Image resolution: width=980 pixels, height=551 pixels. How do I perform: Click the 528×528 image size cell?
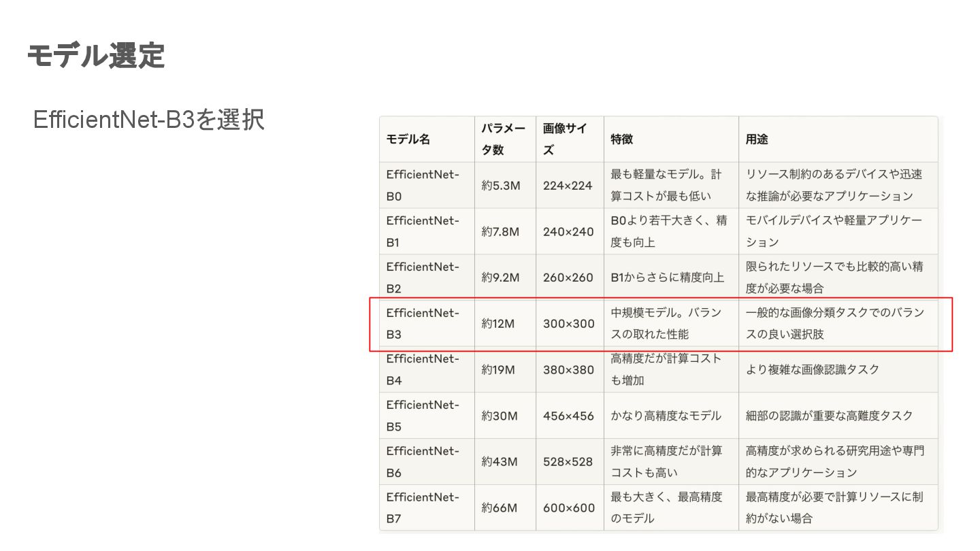pos(568,462)
